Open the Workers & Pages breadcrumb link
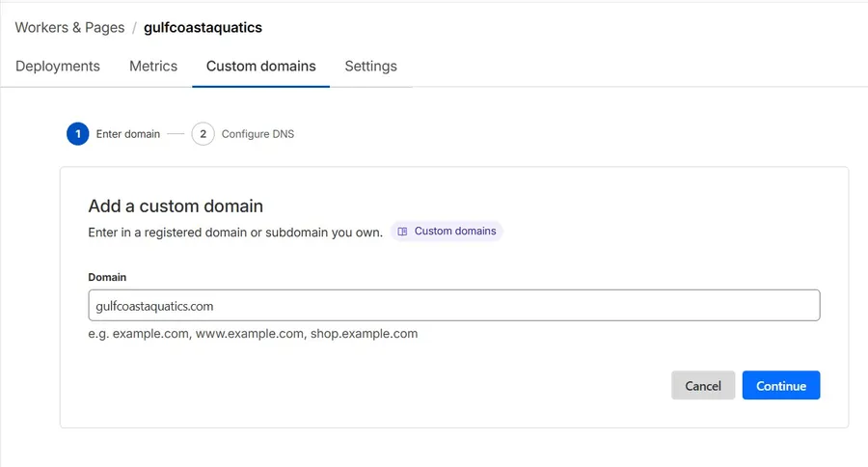Viewport: 868px width, 467px height. (x=69, y=28)
